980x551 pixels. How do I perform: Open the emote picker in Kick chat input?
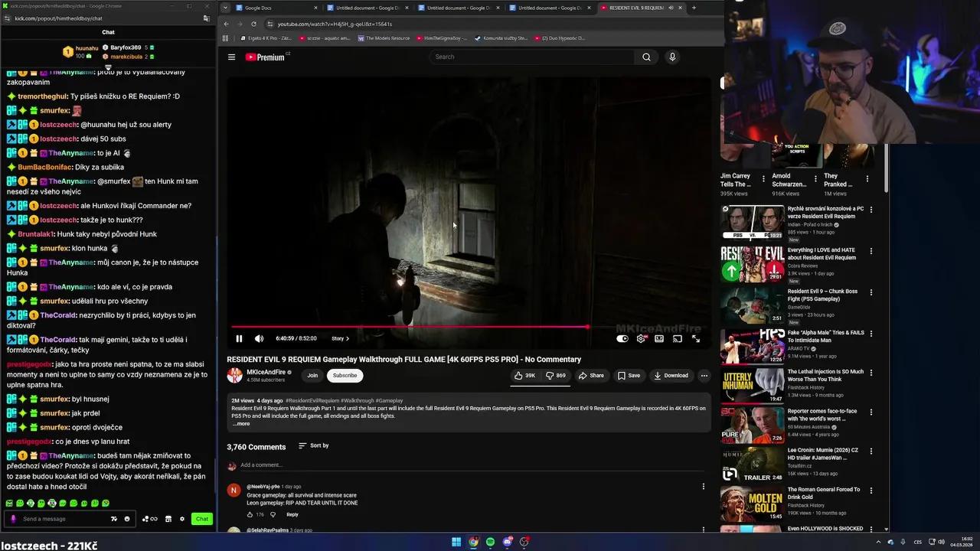(x=127, y=519)
